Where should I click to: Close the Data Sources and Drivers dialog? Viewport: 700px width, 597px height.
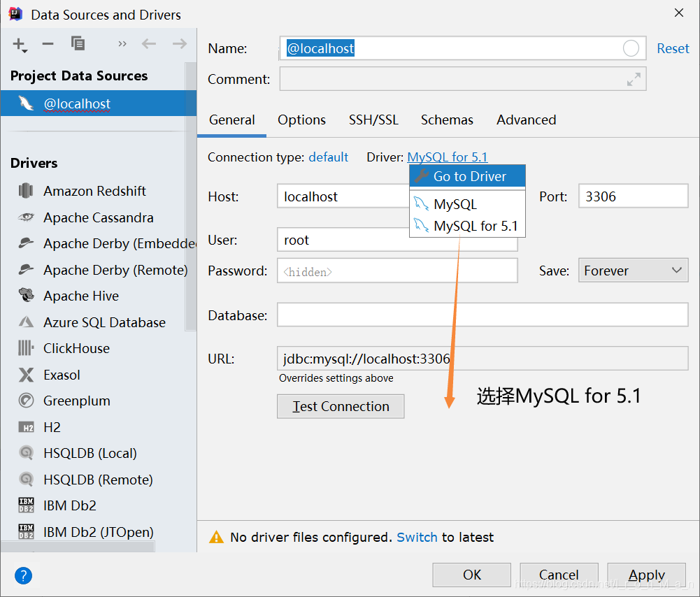679,13
